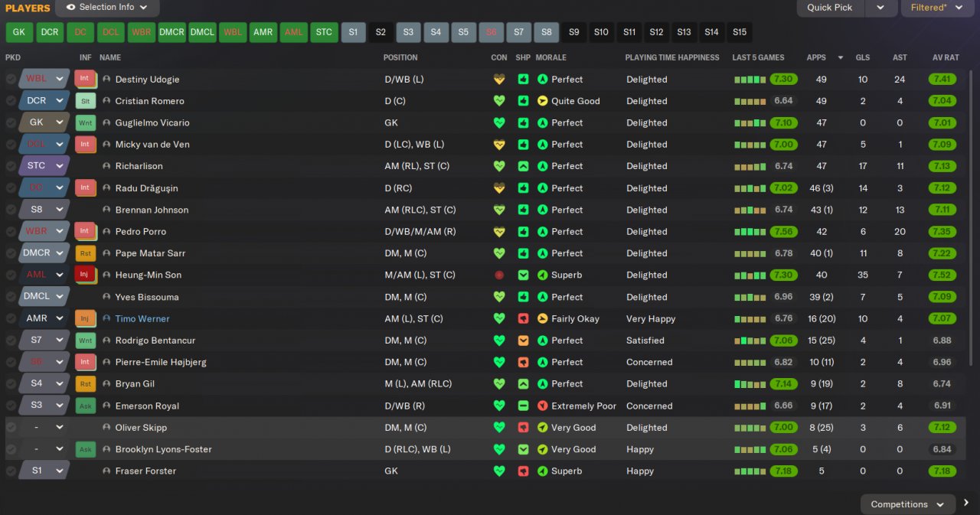
Task: Click Pedro Porro's last 5 games form bars
Action: [x=750, y=231]
